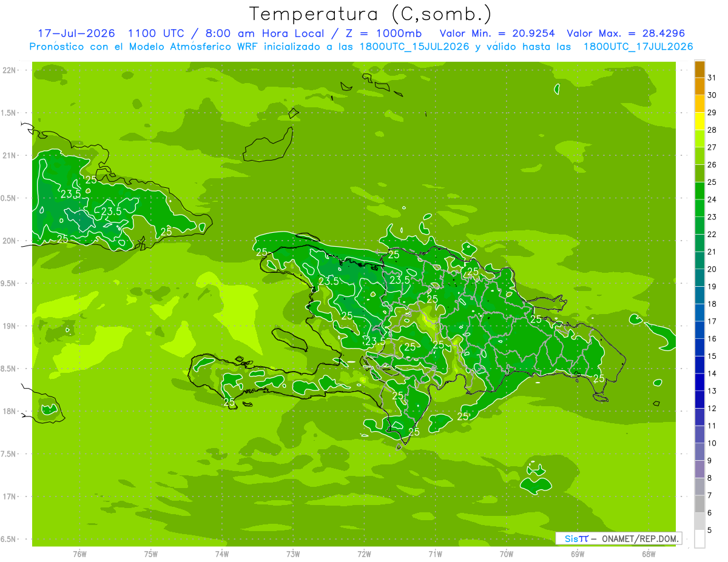The image size is (728, 562).
Task: Click the 74W longitude axis label
Action: point(221,554)
